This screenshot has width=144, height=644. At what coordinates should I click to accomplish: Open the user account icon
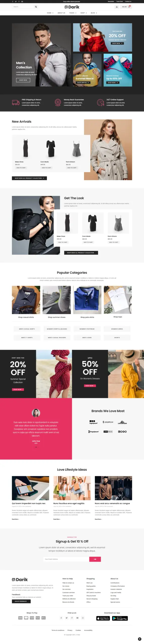(117, 7)
